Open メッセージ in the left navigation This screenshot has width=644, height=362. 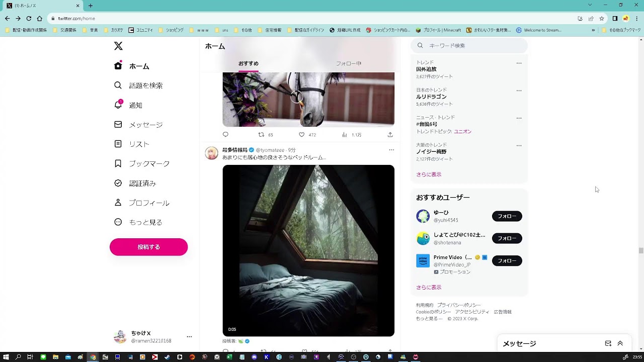pyautogui.click(x=145, y=125)
